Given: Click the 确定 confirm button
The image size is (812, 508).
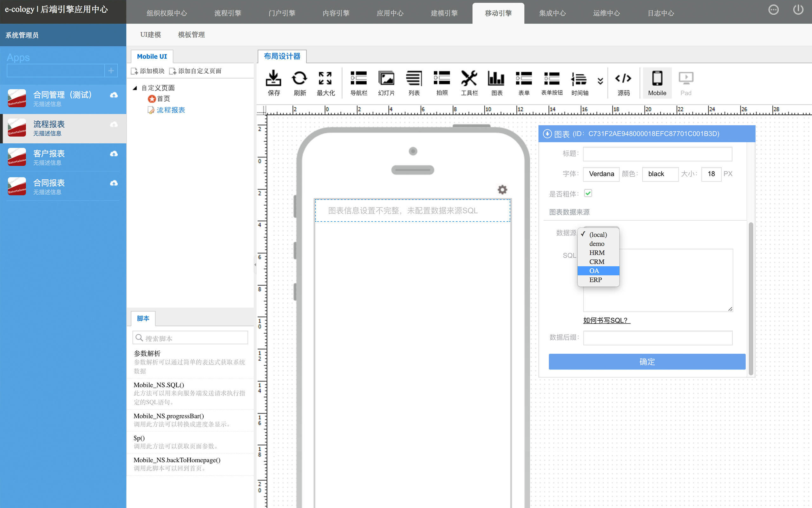Looking at the screenshot, I should pos(647,362).
